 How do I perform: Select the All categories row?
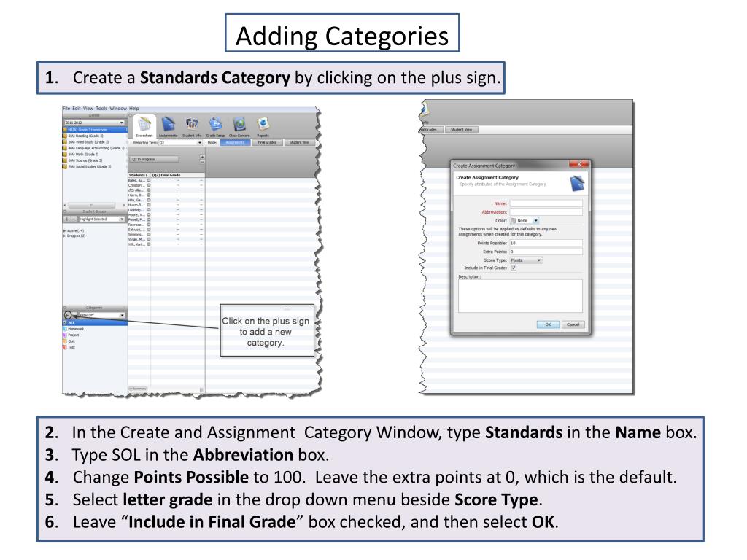[95, 322]
